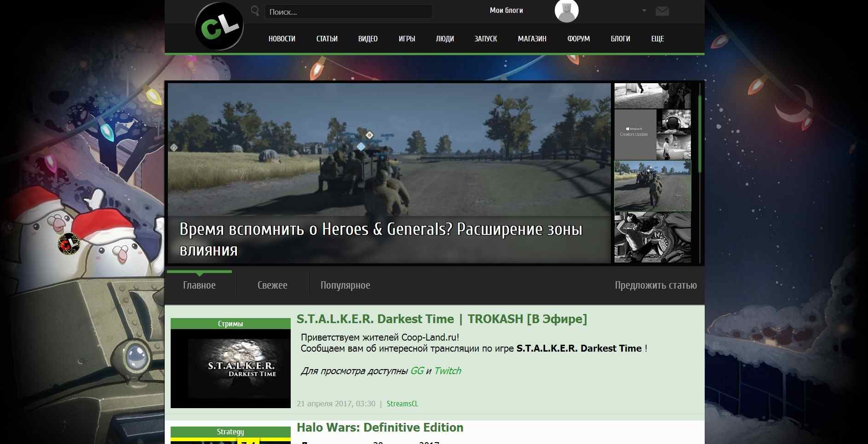The height and width of the screenshot is (444, 868).
Task: Open the МАГАЗИН section
Action: click(532, 39)
